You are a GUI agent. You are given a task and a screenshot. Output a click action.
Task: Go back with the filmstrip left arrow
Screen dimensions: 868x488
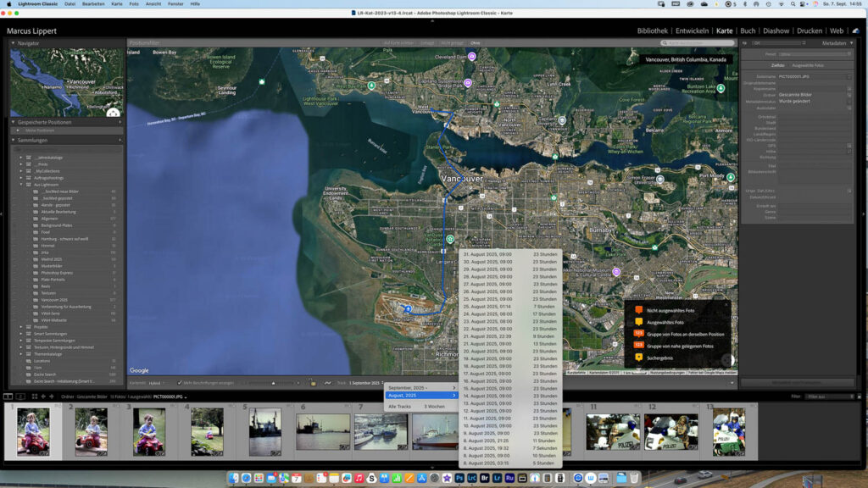click(43, 396)
